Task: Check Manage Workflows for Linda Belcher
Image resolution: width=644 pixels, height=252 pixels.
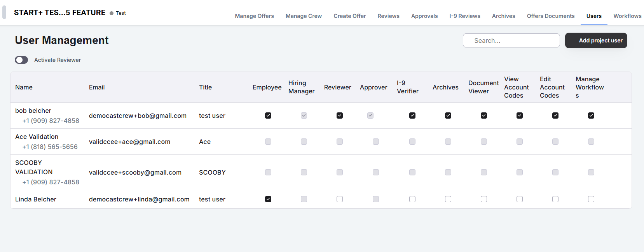Action: 591,199
